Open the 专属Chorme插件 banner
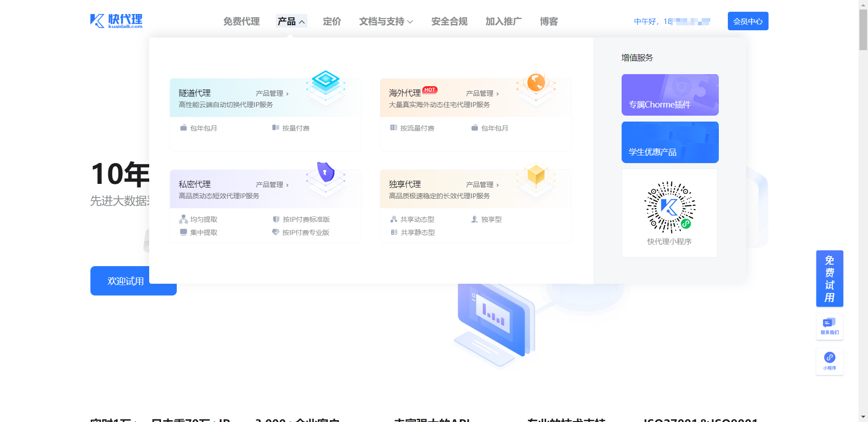This screenshot has height=422, width=868. click(x=670, y=95)
